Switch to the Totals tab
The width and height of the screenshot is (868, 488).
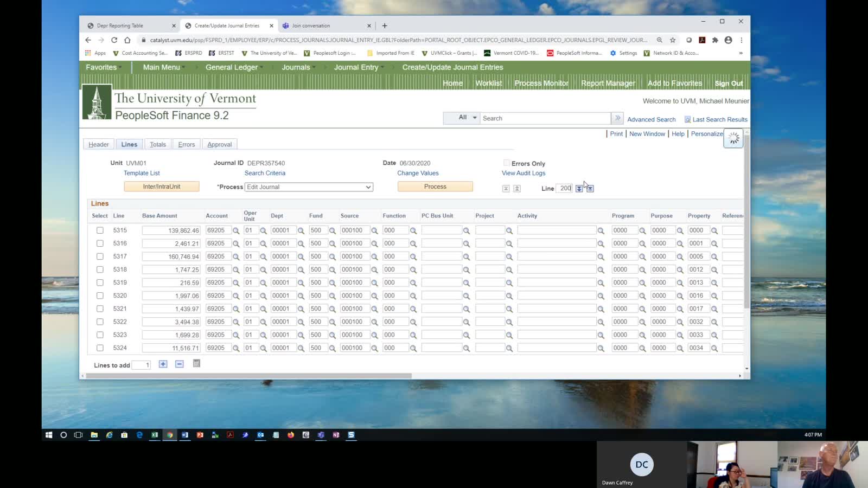158,145
